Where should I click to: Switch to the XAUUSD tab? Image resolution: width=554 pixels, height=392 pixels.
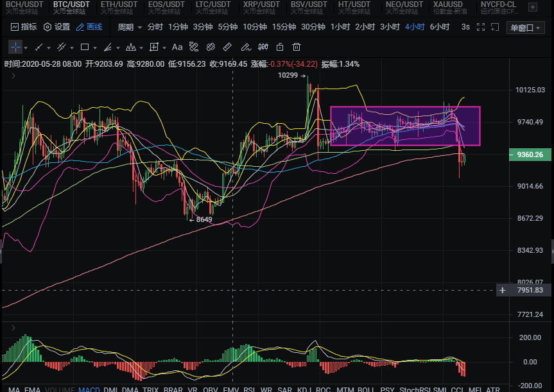pos(448,7)
